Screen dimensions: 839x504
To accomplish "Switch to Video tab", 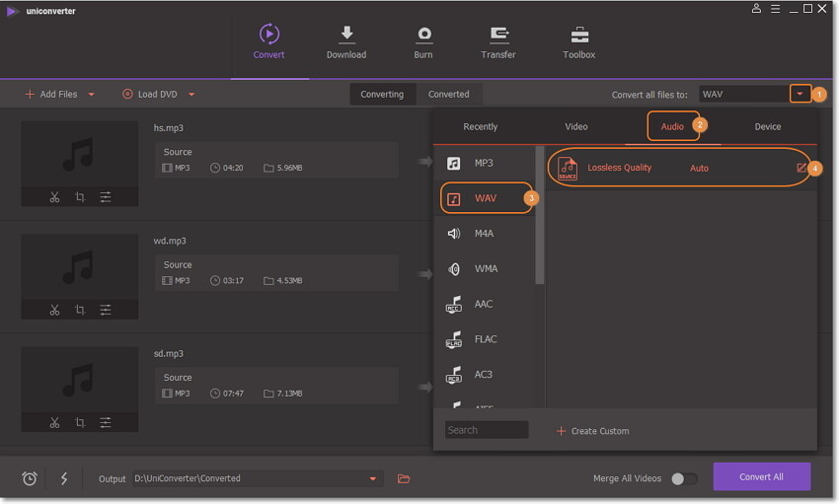I will (576, 126).
